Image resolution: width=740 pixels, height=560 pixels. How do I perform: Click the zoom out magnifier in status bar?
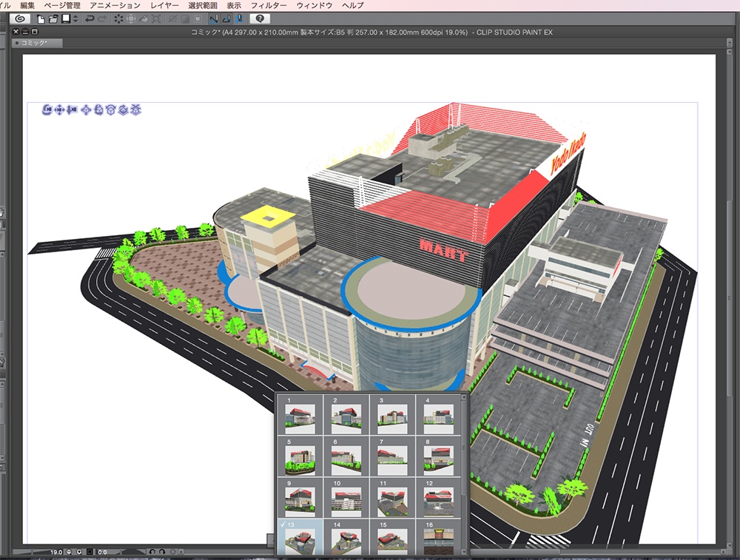click(x=69, y=552)
